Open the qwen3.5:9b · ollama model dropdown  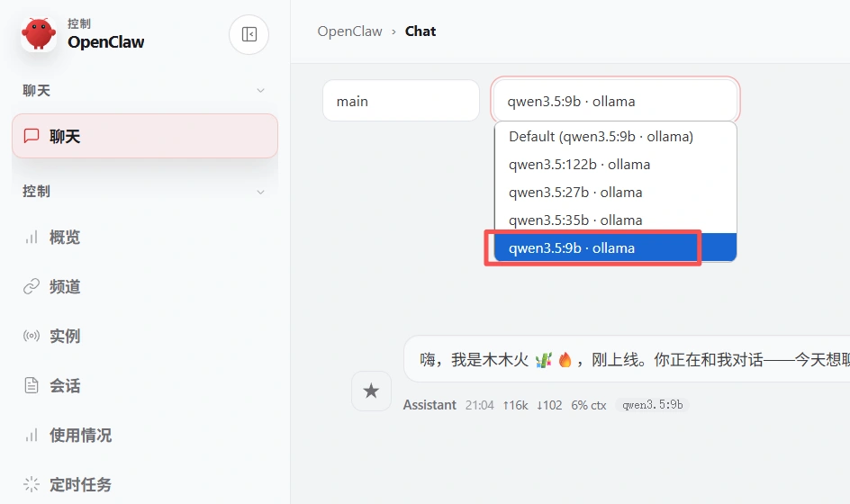pos(615,101)
